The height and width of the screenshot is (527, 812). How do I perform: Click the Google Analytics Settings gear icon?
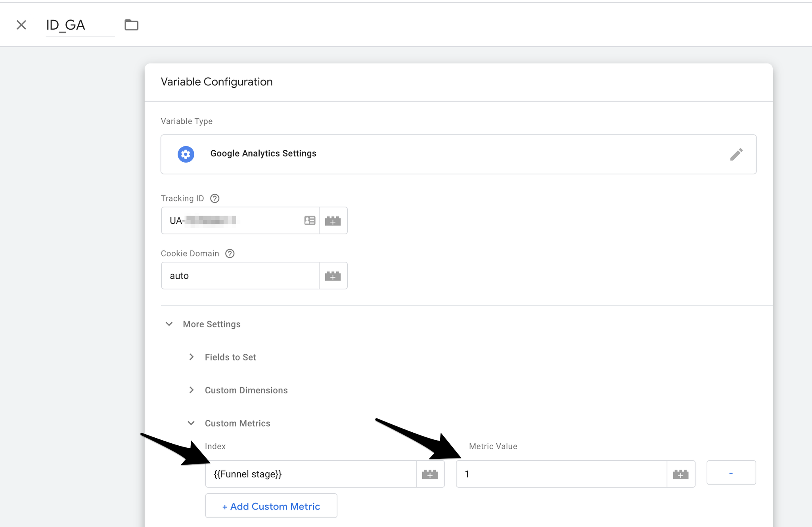tap(186, 154)
